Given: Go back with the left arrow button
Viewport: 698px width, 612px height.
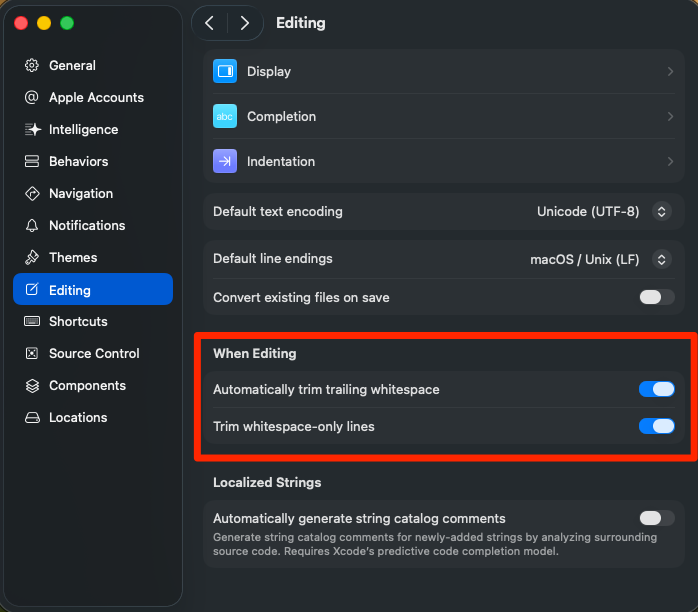Looking at the screenshot, I should point(210,23).
